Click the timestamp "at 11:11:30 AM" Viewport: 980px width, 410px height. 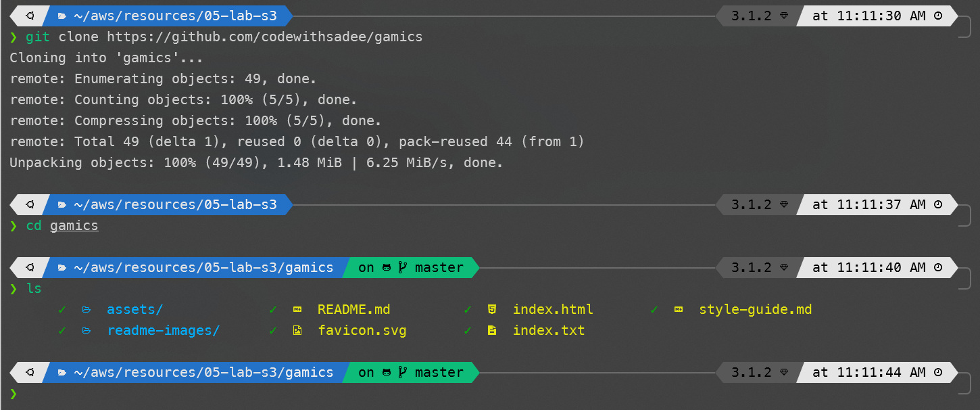(869, 16)
